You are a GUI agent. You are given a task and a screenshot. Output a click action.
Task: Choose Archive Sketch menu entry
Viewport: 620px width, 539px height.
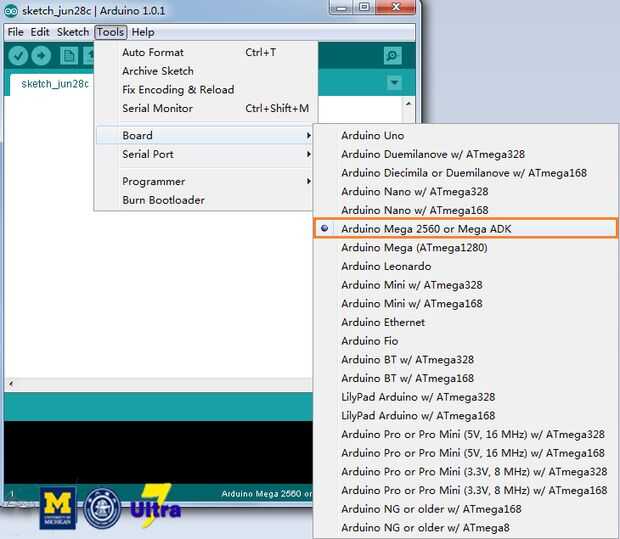pos(204,71)
